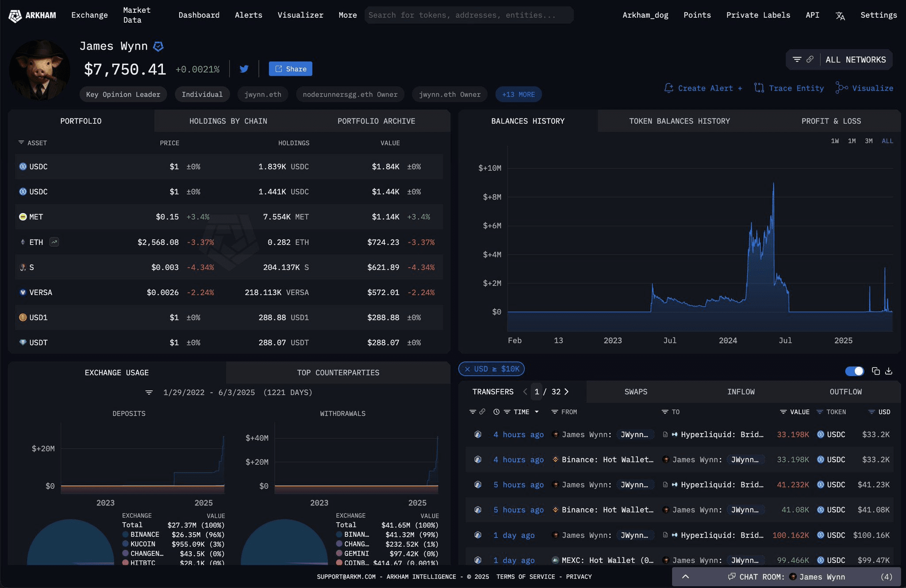
Task: Select the 1W chart range
Action: [x=835, y=141]
